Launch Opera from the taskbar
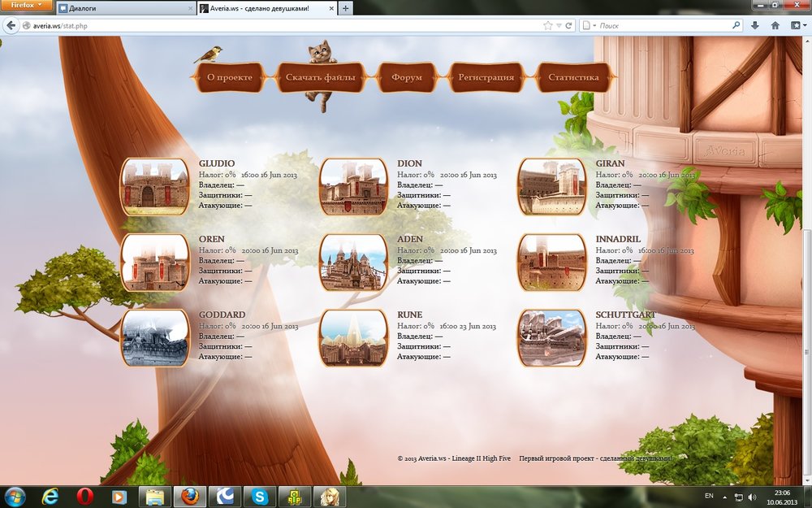The image size is (812, 508). click(84, 496)
